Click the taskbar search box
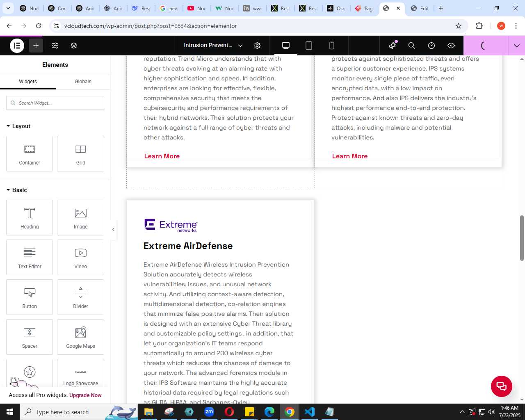This screenshot has width=525, height=420. pos(79,412)
